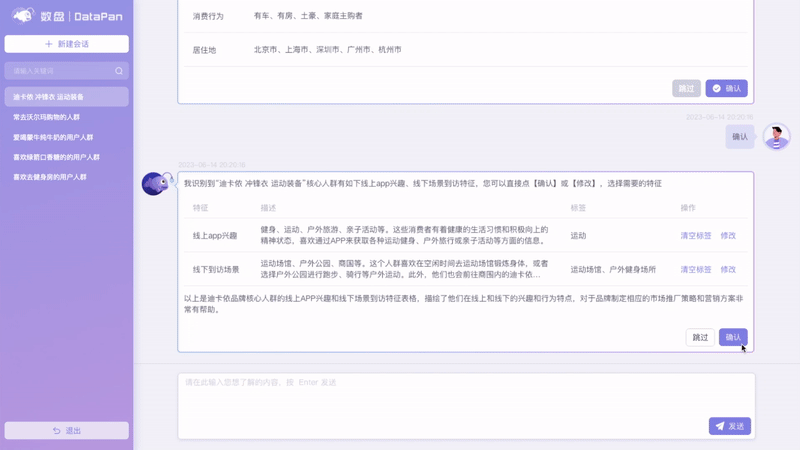
Task: Click the user's 确认 chat bubble
Action: pos(740,137)
